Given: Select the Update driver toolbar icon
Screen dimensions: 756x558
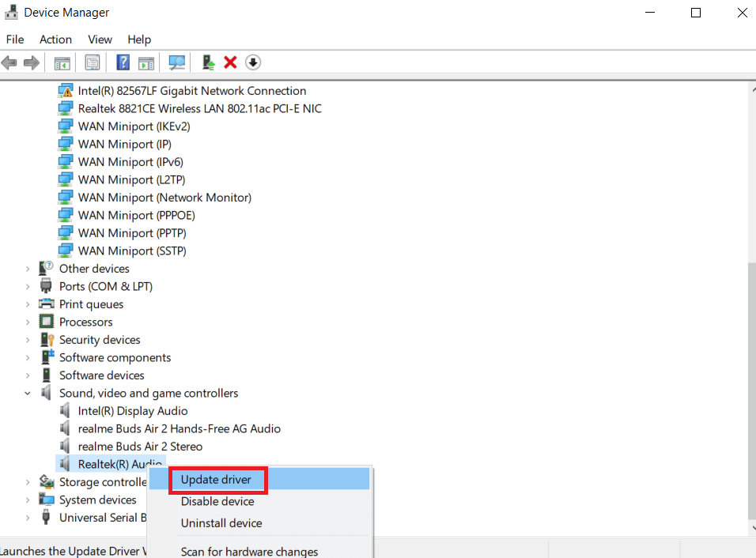Looking at the screenshot, I should click(x=208, y=62).
